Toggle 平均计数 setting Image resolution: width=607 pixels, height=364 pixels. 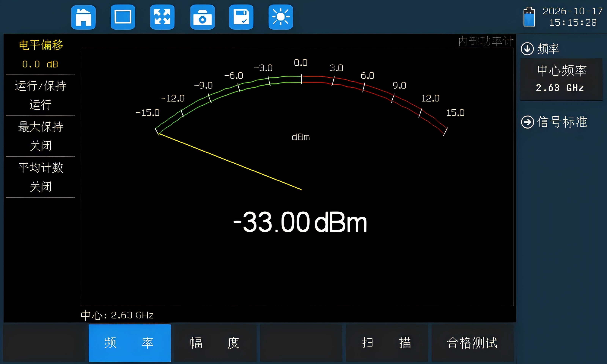click(40, 177)
